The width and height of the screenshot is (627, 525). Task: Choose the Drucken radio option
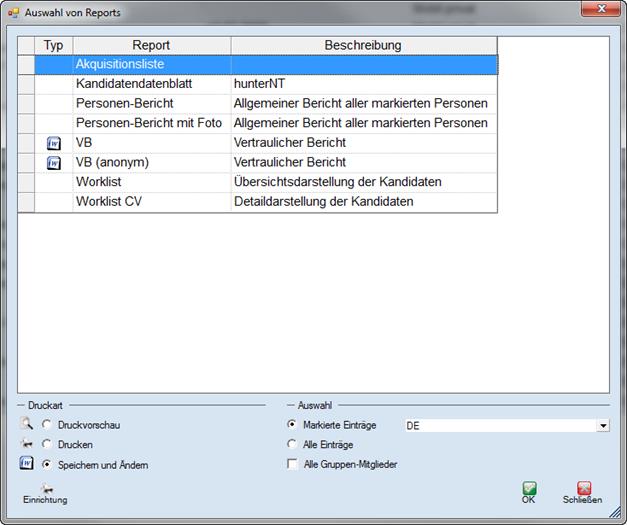(x=47, y=445)
